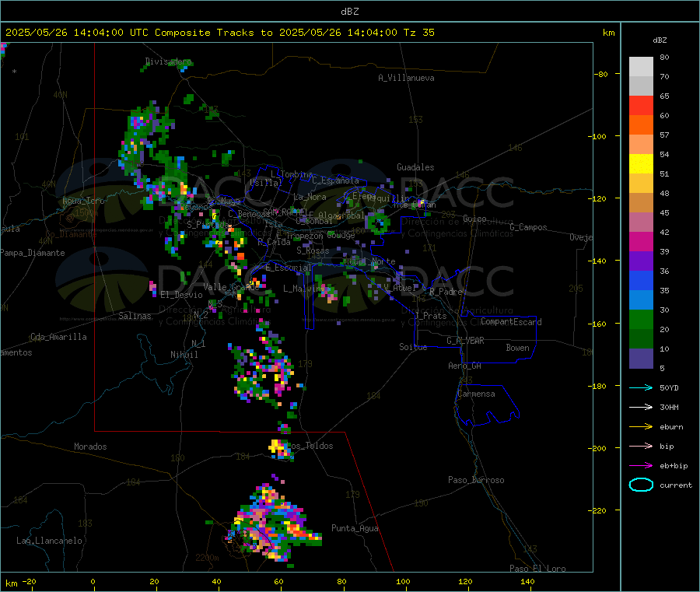This screenshot has height=592, width=700.
Task: Click the 'A_Villanueva' map label
Action: tap(406, 78)
